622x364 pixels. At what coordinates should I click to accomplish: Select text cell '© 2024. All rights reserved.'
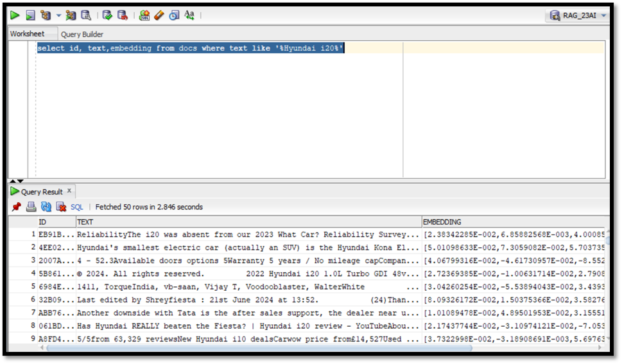pyautogui.click(x=248, y=274)
